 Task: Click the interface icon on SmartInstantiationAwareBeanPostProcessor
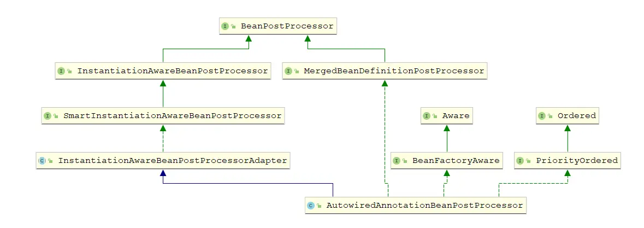tap(47, 116)
